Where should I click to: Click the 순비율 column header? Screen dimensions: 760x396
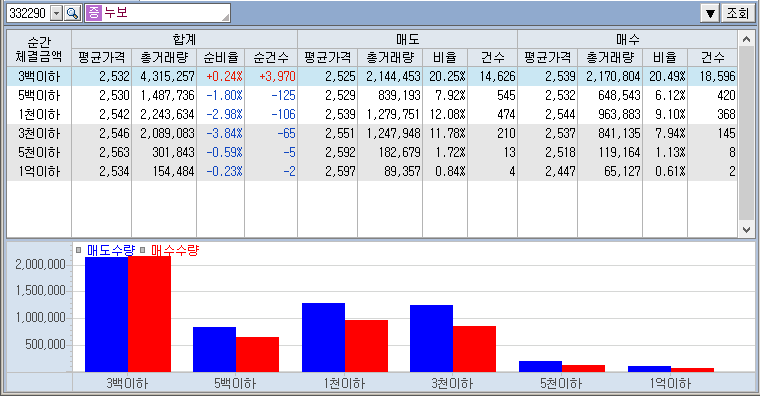[221, 58]
